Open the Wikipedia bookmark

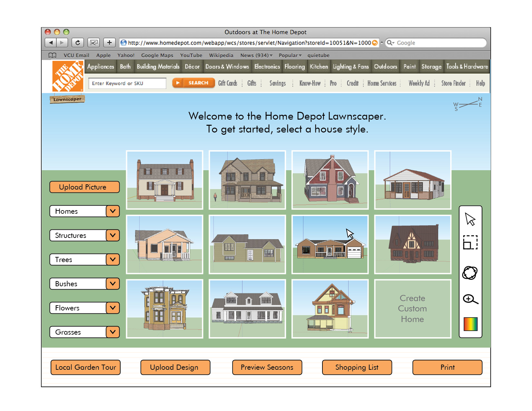[x=221, y=55]
